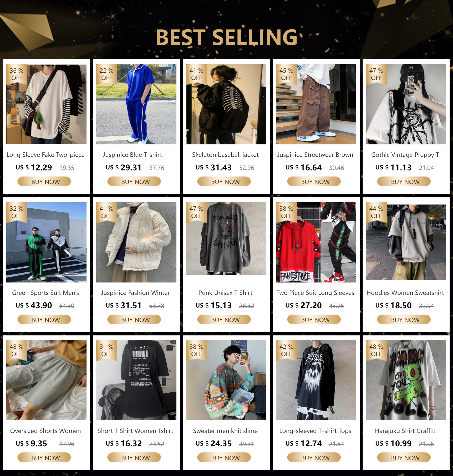Screen dimensions: 453x476
Task: Click the US $ 31.43 jacket price
Action: [x=214, y=167]
